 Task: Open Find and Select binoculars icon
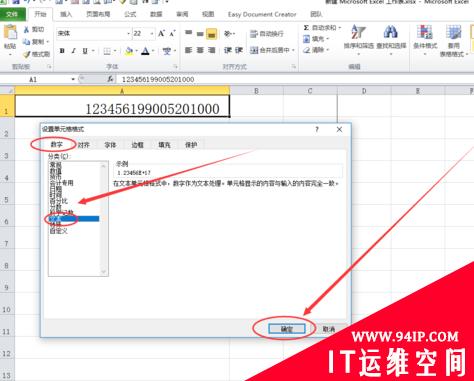[x=391, y=37]
